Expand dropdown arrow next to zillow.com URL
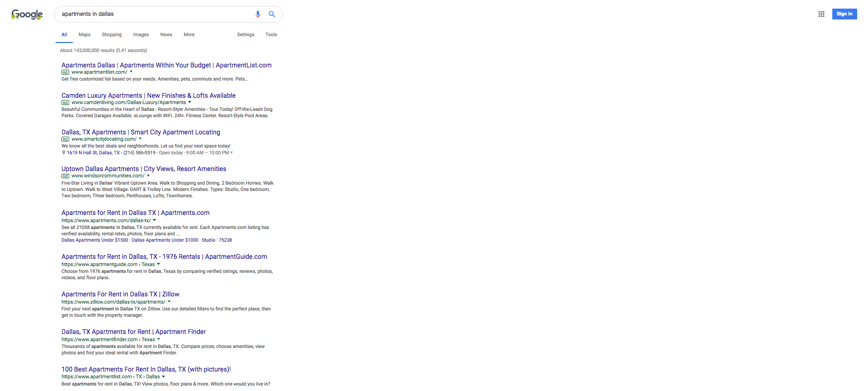The height and width of the screenshot is (391, 868). tap(169, 301)
